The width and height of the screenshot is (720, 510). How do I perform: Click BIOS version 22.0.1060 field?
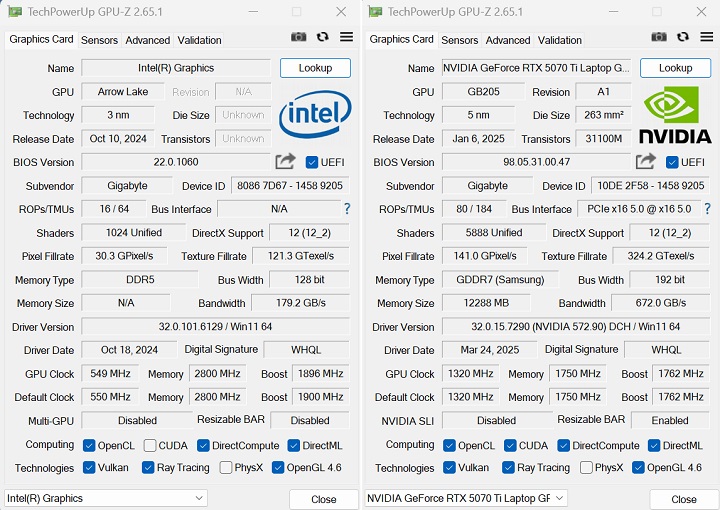(x=176, y=162)
